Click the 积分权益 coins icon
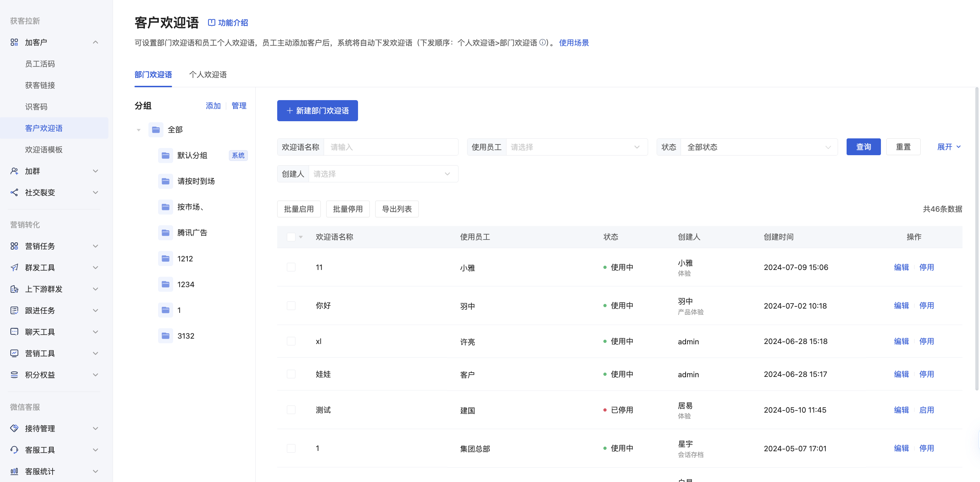This screenshot has width=980, height=482. pos(14,375)
